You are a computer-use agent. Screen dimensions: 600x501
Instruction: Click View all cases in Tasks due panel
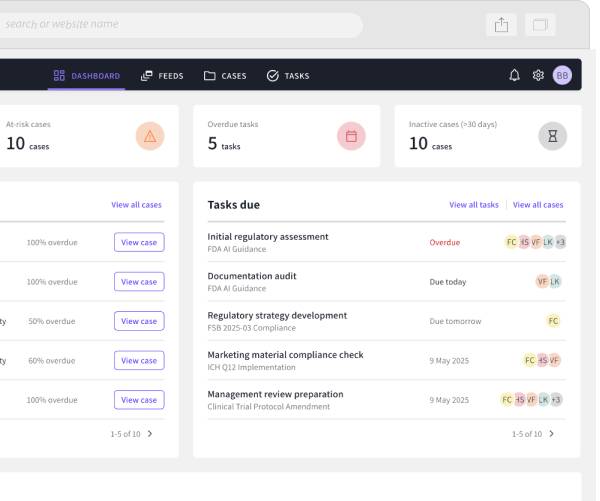click(x=538, y=205)
